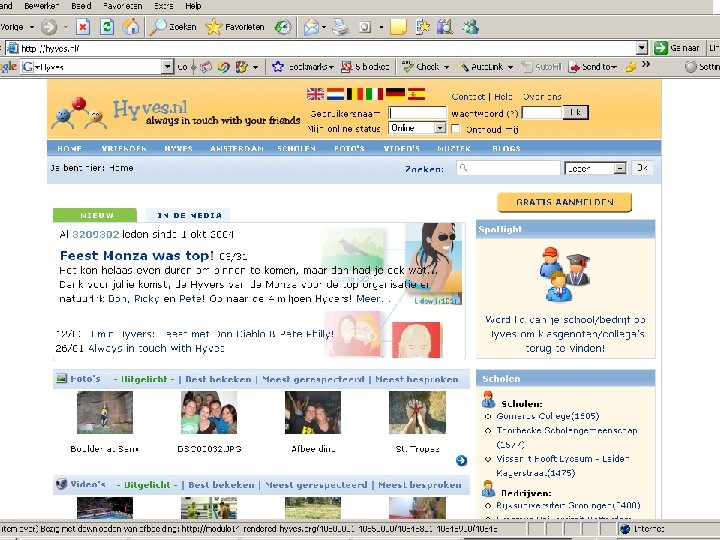Open Best bekeken in Foto's section

coord(218,379)
